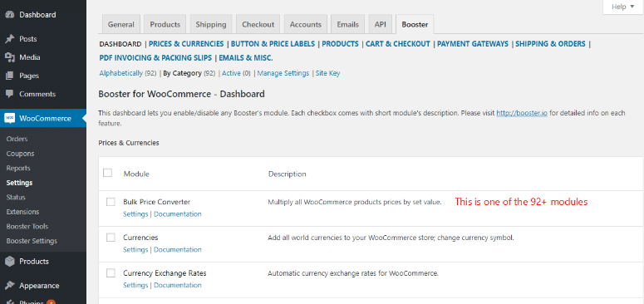644x304 pixels.
Task: Open the Prices & Currencies section
Action: click(x=186, y=44)
